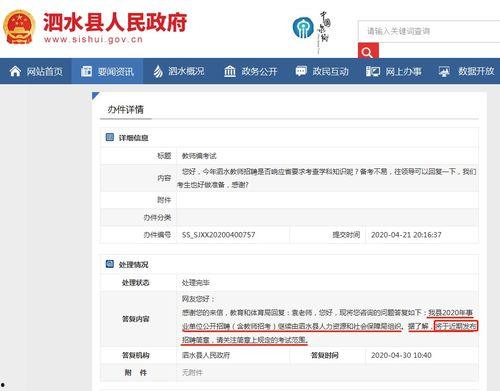Screen dimensions: 500x391
Task: Select the 无附件 attachment text
Action: 192,372
